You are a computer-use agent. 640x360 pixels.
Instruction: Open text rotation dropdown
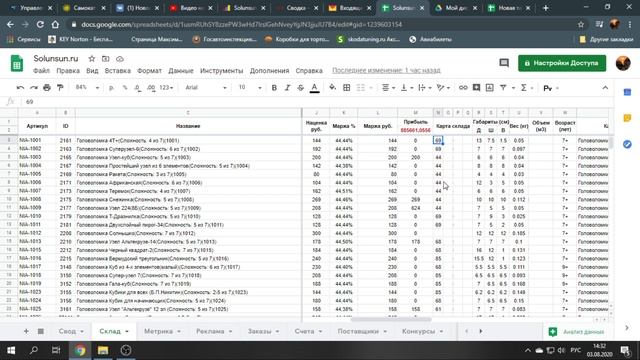coord(443,88)
